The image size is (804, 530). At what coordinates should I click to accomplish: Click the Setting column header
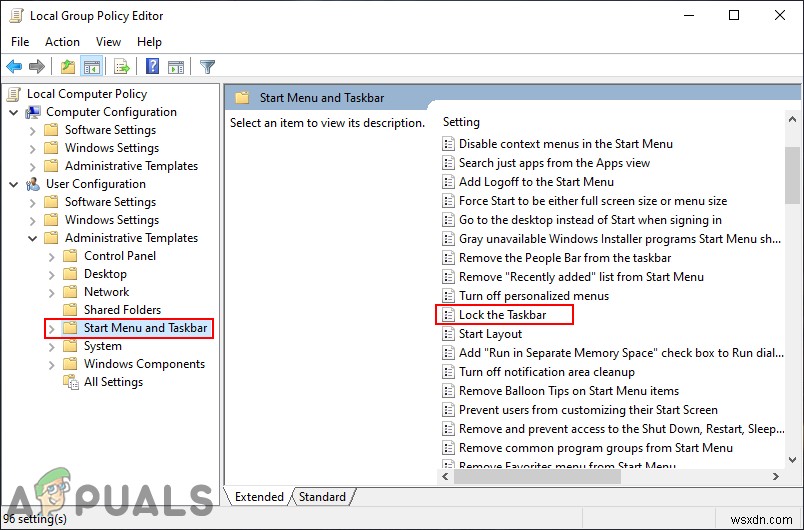point(461,122)
